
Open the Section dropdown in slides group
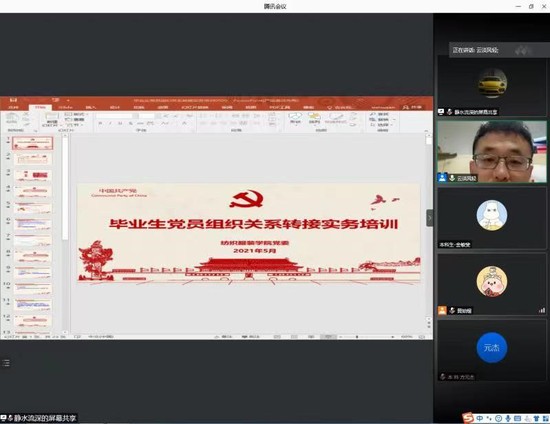point(74,124)
